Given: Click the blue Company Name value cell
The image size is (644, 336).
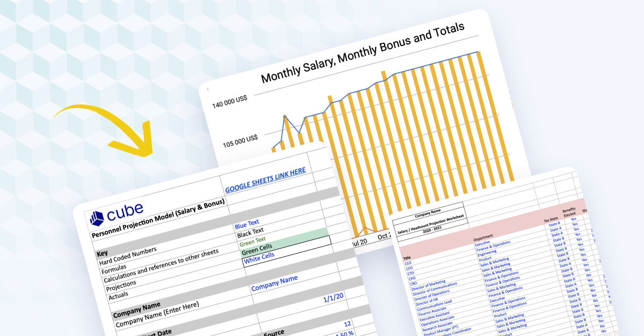Looking at the screenshot, I should 274,285.
